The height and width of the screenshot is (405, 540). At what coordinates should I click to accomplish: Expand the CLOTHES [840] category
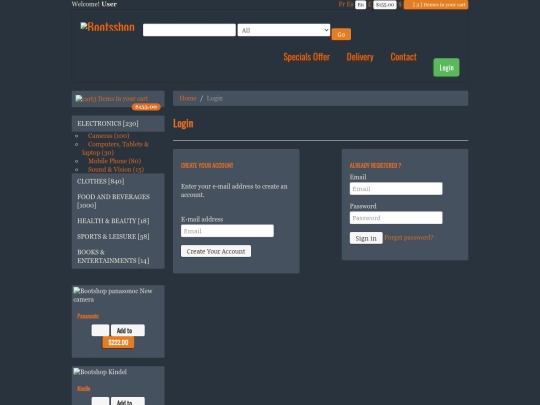click(x=118, y=181)
